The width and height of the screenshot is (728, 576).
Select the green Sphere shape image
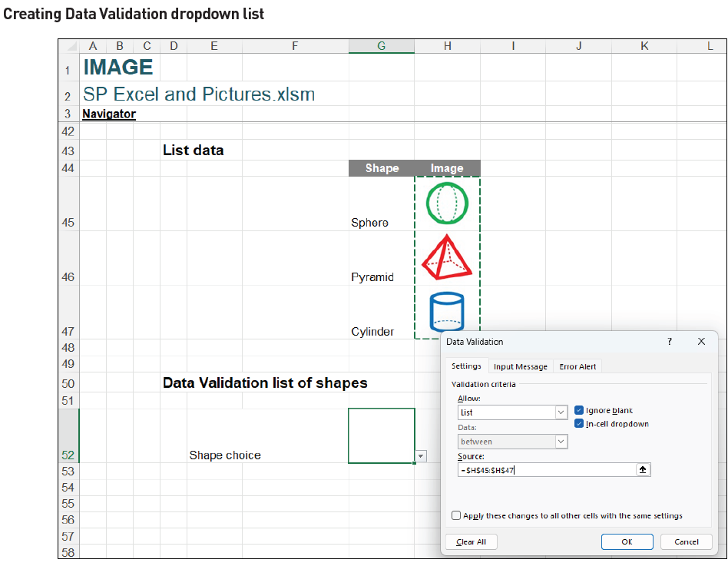click(x=446, y=204)
